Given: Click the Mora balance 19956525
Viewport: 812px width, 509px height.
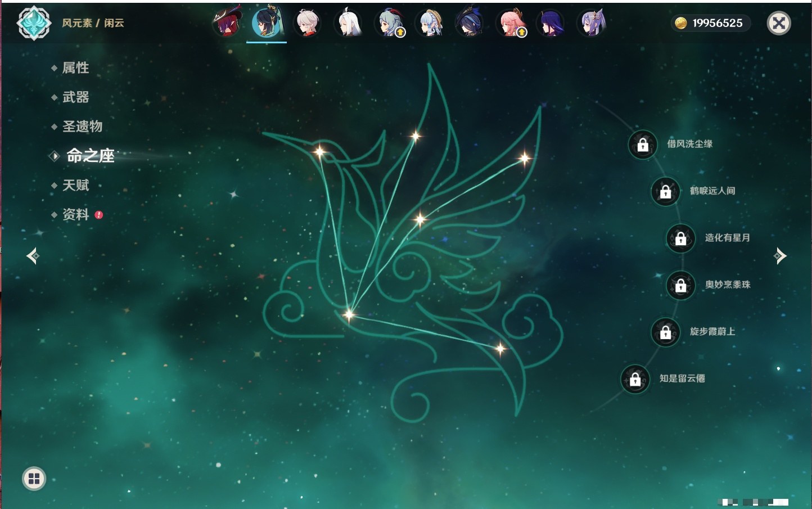Looking at the screenshot, I should tap(718, 23).
